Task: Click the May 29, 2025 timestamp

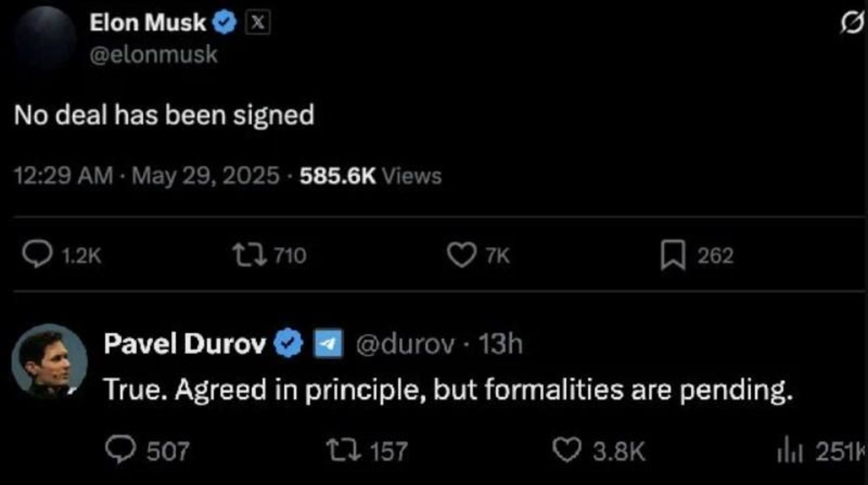Action: (206, 176)
